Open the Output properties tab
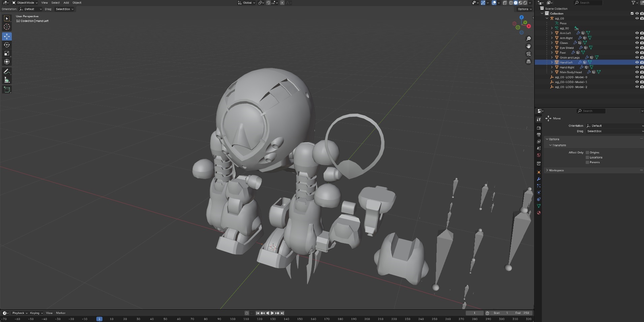Screen dimensions: 644x322 point(539,135)
